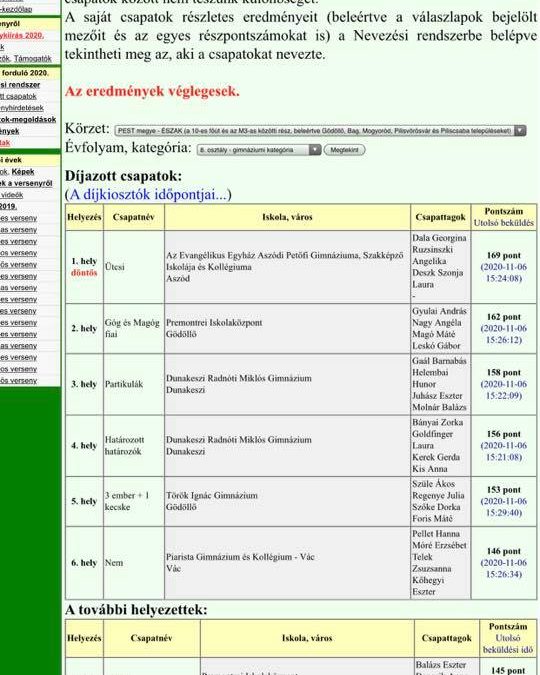The width and height of the screenshot is (540, 675).
Task: Click the '145 pont' score
Action: coord(508,670)
